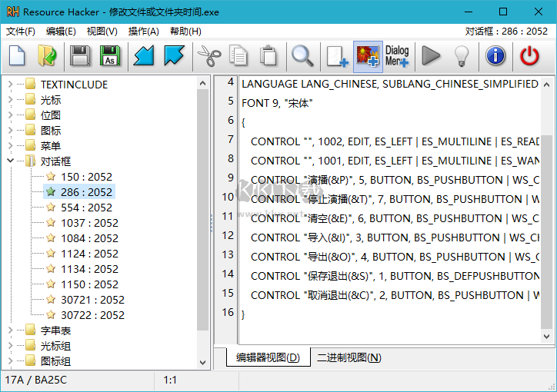
Task: Click the Dialog Menu editor icon
Action: click(397, 56)
